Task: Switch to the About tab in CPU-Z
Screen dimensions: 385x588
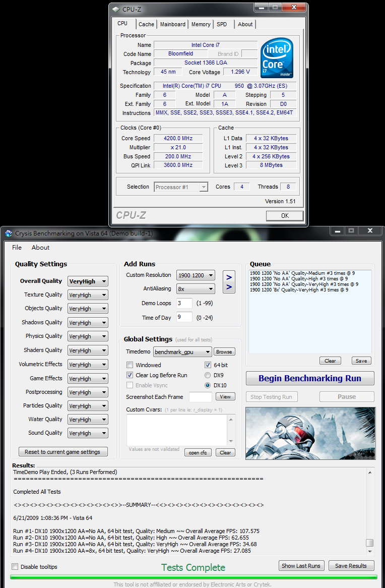Action: pos(245,24)
